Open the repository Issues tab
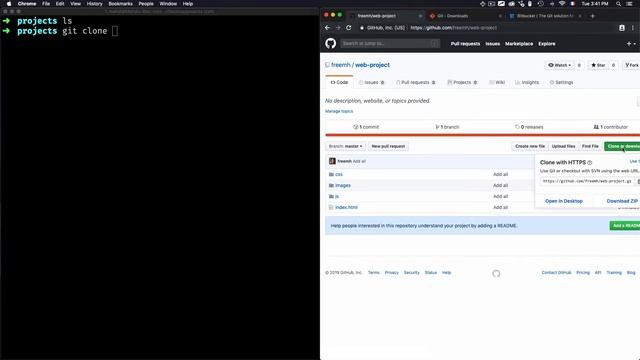 [371, 82]
